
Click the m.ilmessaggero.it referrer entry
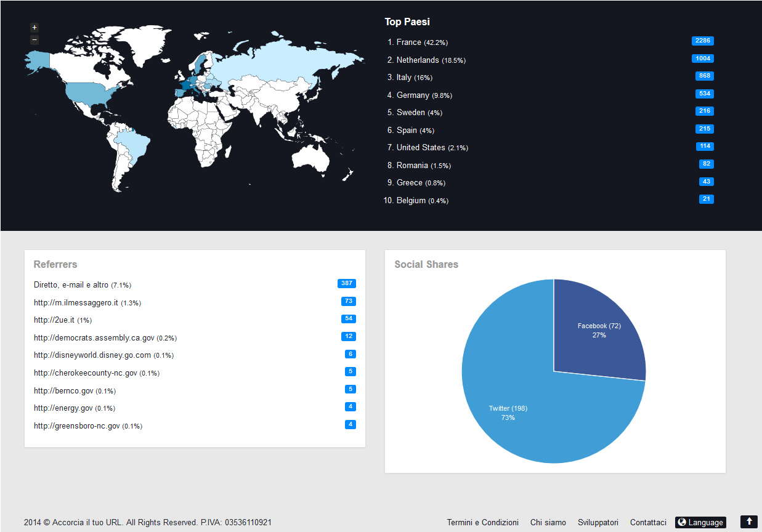(x=76, y=303)
